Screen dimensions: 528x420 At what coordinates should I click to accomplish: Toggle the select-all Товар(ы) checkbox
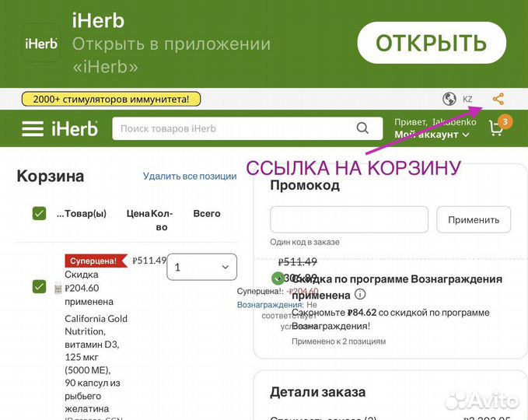(x=39, y=214)
